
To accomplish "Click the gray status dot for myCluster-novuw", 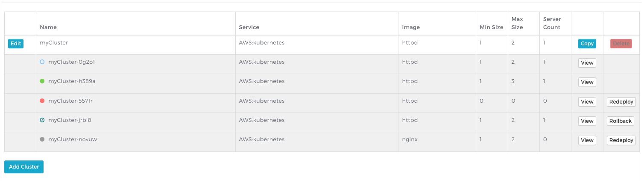I will 42,139.
